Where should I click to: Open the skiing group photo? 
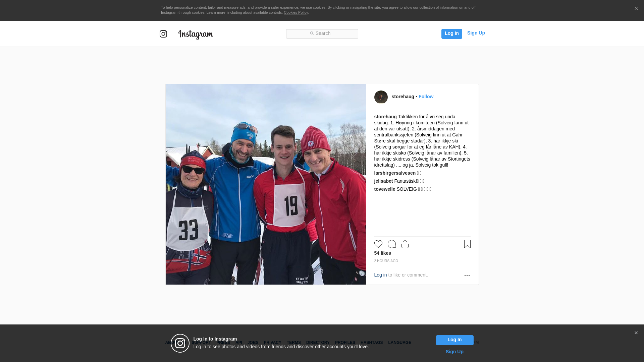pos(266,184)
